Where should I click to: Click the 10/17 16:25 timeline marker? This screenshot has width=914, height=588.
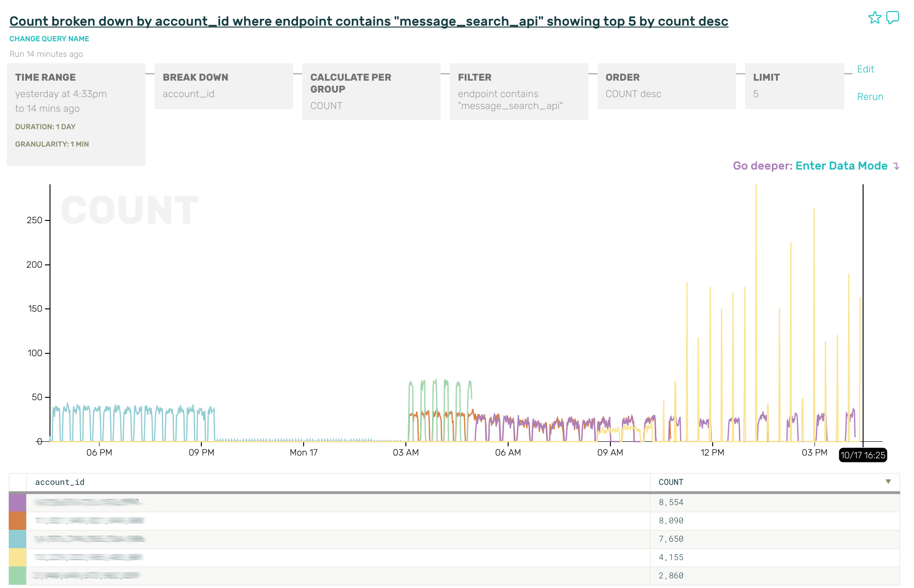tap(862, 455)
